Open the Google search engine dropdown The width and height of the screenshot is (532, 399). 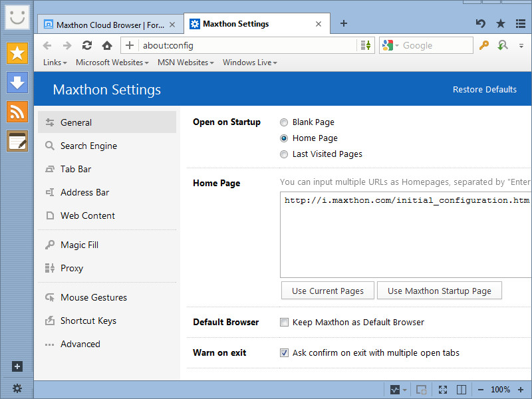tap(396, 47)
